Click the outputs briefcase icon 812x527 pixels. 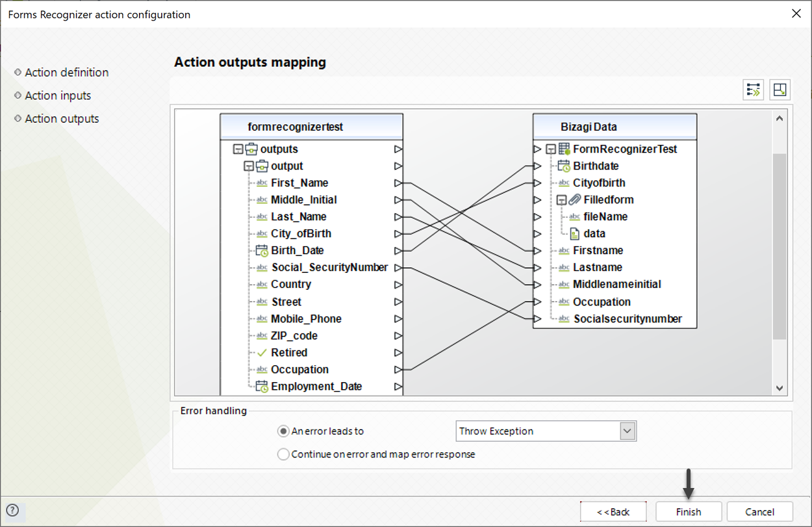[x=251, y=149]
